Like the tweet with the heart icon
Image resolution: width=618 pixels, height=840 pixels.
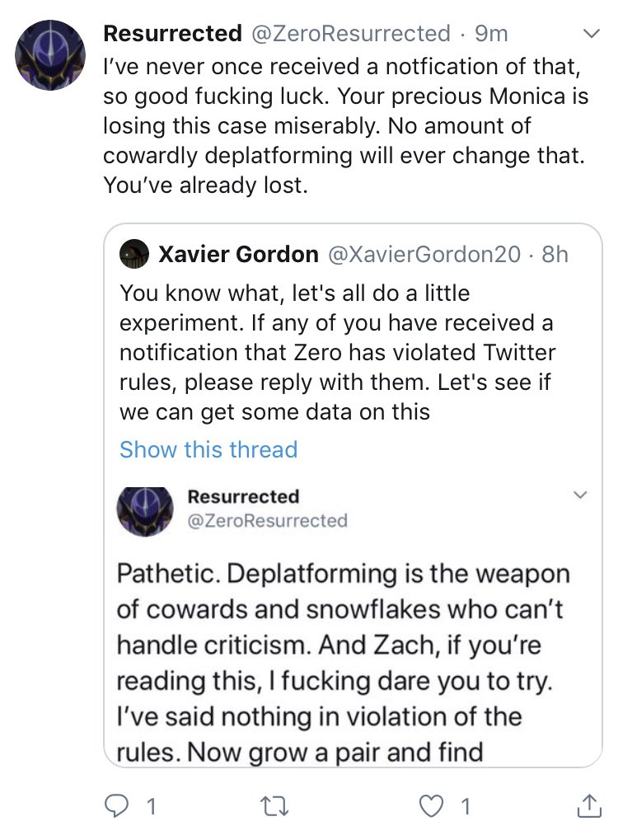tap(431, 805)
